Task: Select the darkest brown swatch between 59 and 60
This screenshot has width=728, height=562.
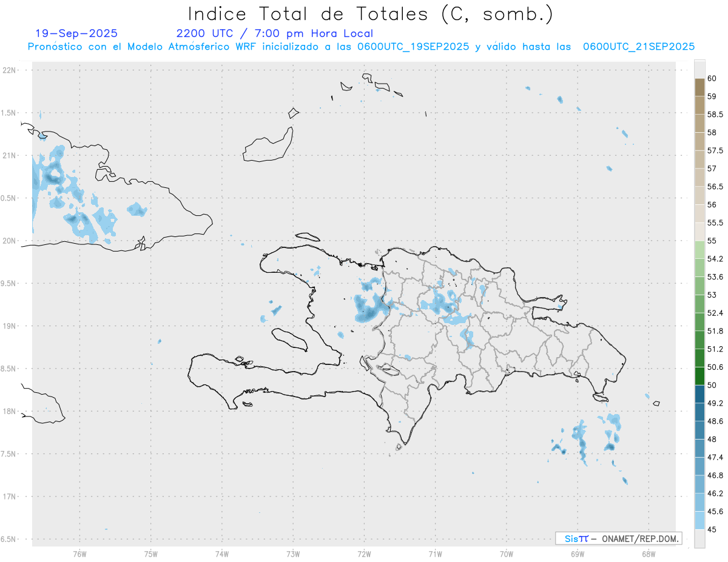Action: click(699, 87)
